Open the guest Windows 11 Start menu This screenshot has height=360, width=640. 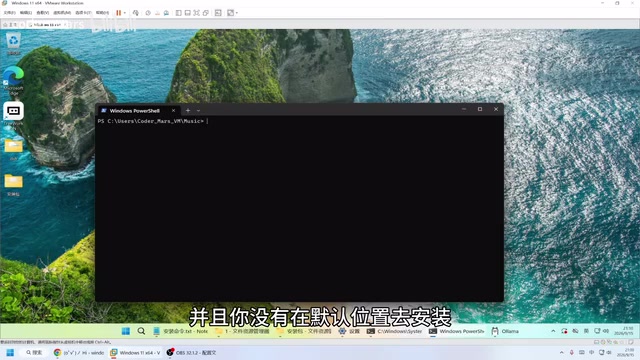(x=126, y=331)
